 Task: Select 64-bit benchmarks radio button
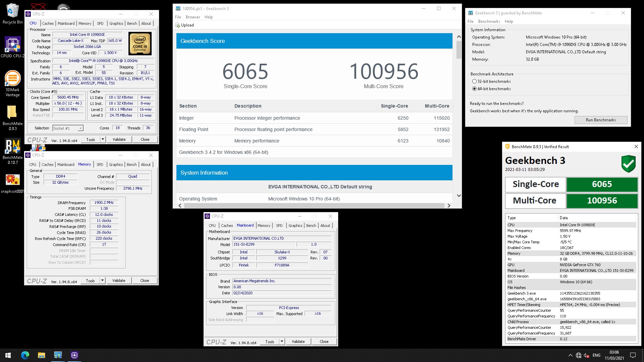[x=474, y=89]
